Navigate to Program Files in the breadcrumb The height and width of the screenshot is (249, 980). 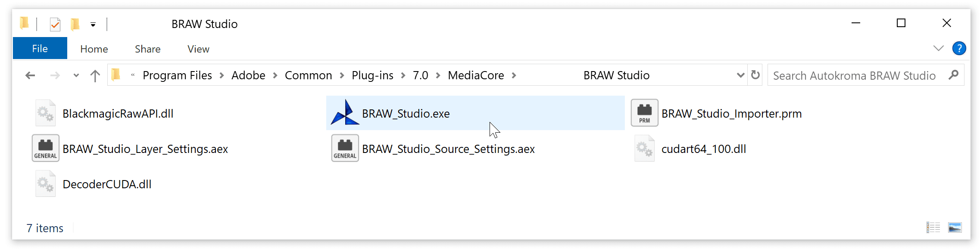177,75
